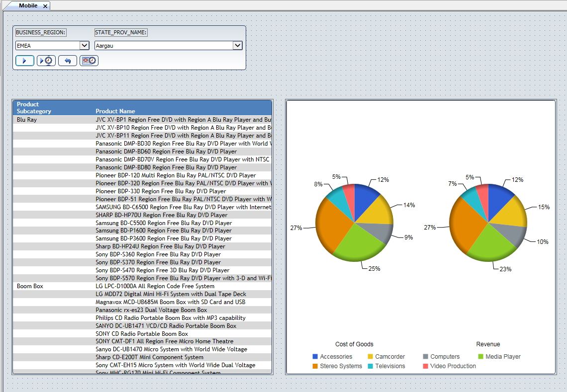Open the STATE_PROV_NAME dropdown showing Aargau
The width and height of the screenshot is (567, 392).
point(238,46)
